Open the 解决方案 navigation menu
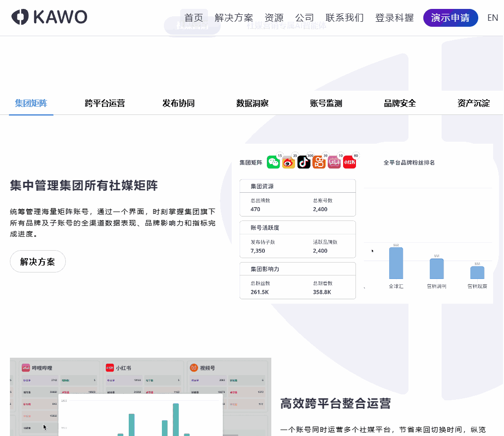The image size is (504, 436). click(x=234, y=18)
